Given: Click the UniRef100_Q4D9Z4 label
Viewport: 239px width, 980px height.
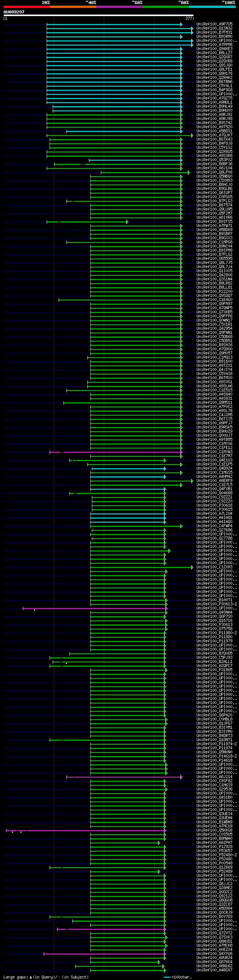Looking at the screenshot, I should point(214,469).
